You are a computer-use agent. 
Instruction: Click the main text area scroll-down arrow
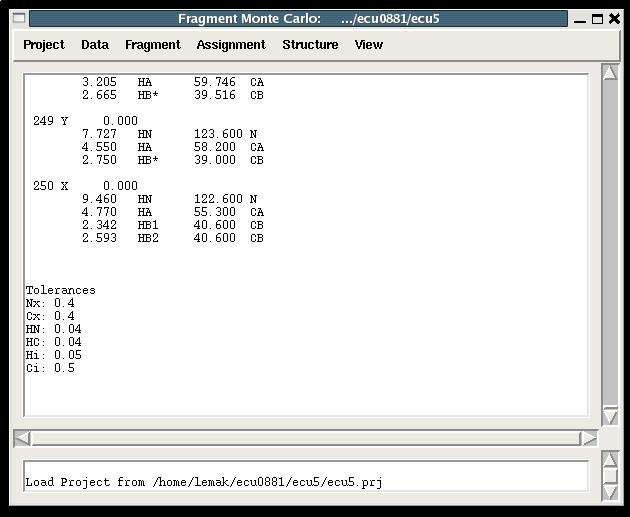pyautogui.click(x=609, y=414)
